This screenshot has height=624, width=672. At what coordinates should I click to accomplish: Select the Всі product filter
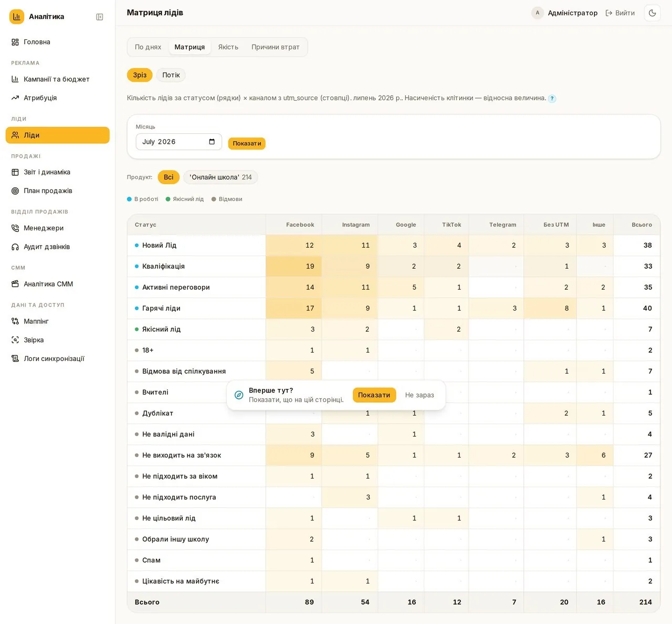(x=169, y=177)
